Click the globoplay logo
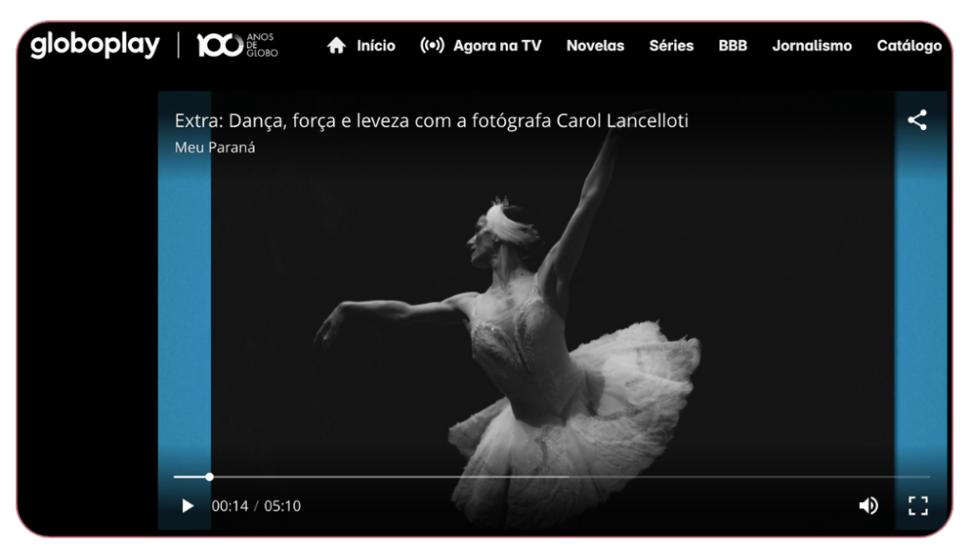The width and height of the screenshot is (971, 560). pos(95,45)
